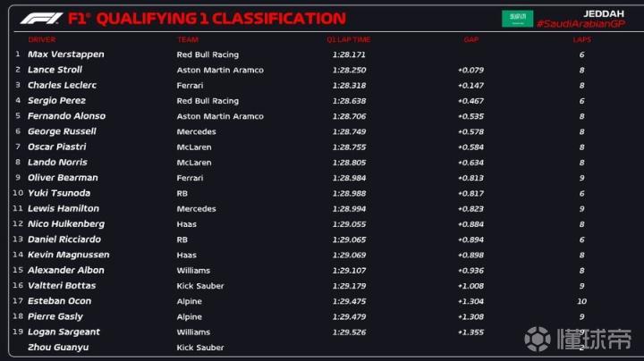Click Esteban Ocon's lap count of 10

[x=581, y=301]
